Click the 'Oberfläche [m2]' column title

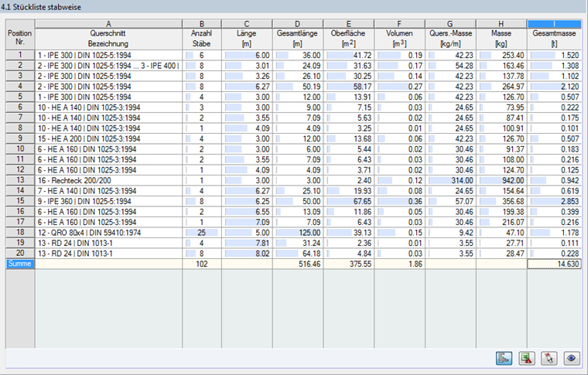348,39
